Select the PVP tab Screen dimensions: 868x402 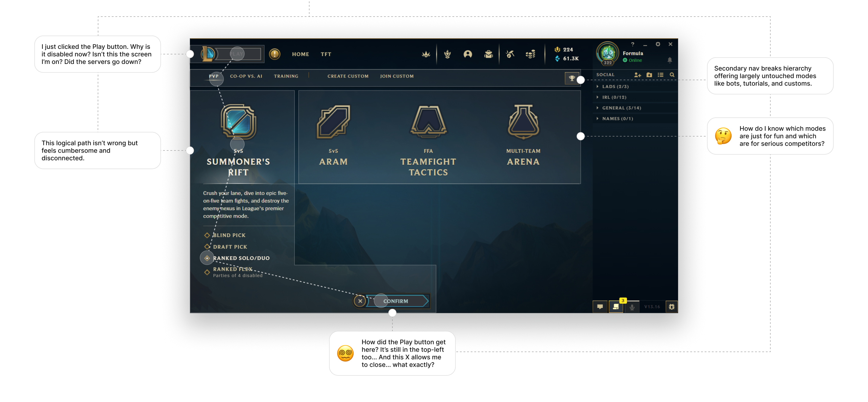point(214,76)
